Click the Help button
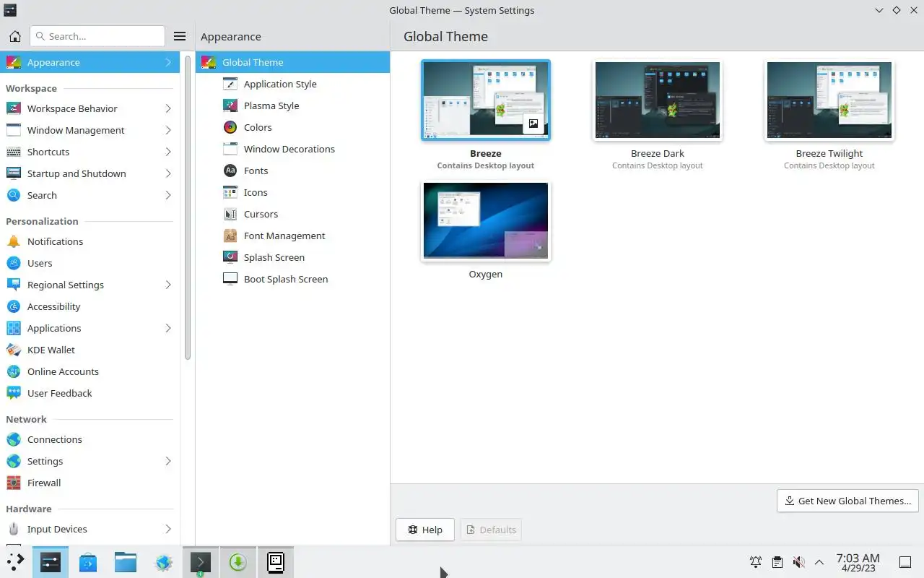Image resolution: width=924 pixels, height=578 pixels. point(424,530)
